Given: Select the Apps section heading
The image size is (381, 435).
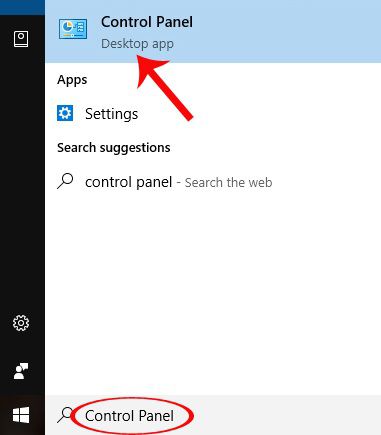Looking at the screenshot, I should click(x=72, y=80).
